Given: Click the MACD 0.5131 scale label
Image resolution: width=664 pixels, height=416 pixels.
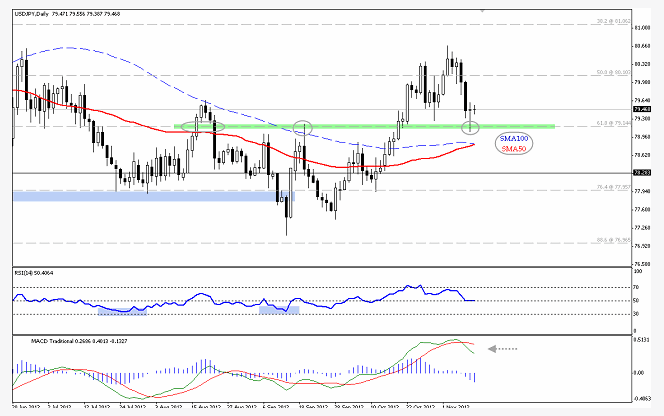Looking at the screenshot, I should [641, 340].
